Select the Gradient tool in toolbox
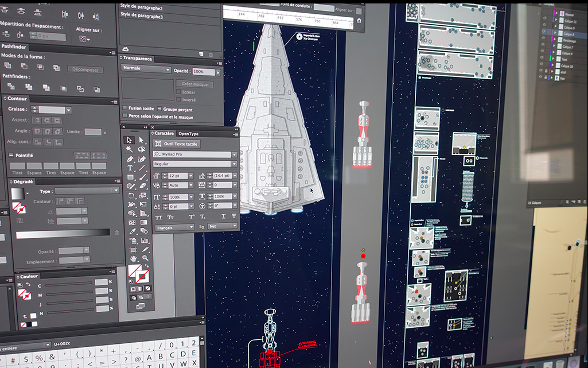 tap(143, 222)
